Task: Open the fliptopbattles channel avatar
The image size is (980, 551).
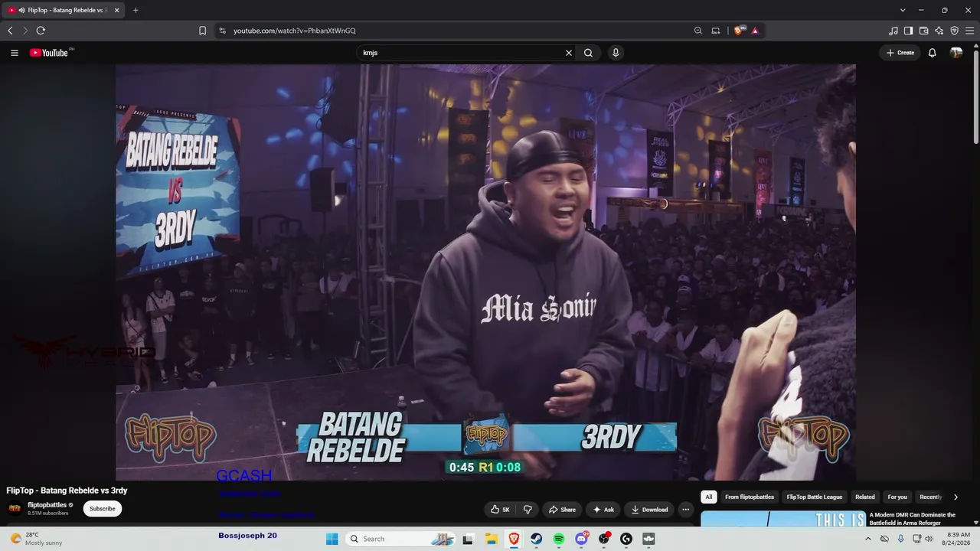Action: [x=15, y=509]
